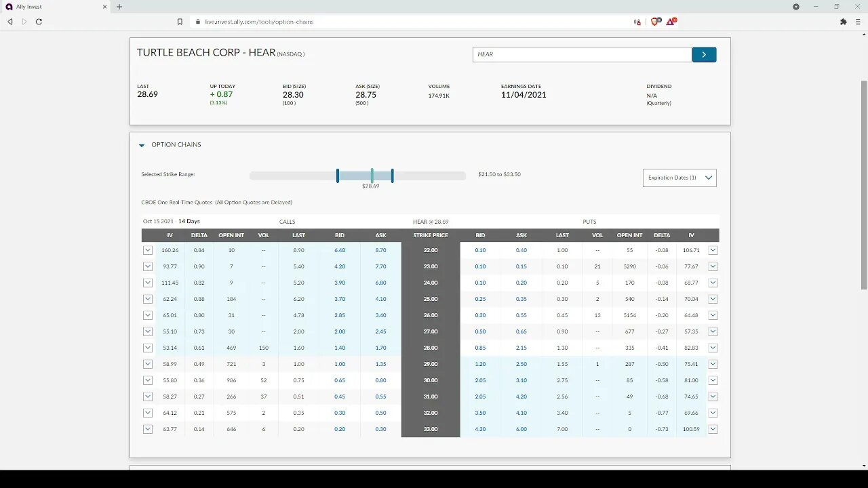
Task: Click the CALLS heading above the table
Action: click(x=288, y=222)
